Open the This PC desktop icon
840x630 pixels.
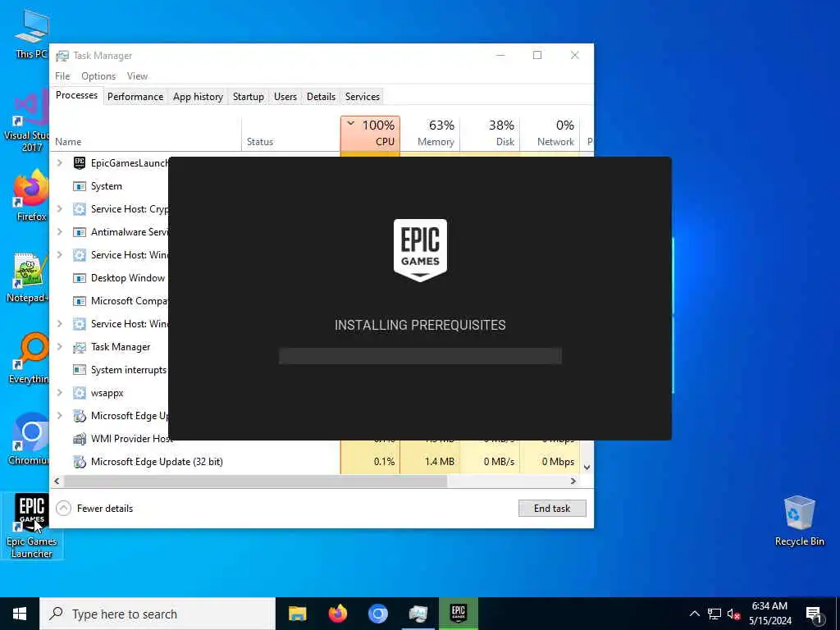31,33
